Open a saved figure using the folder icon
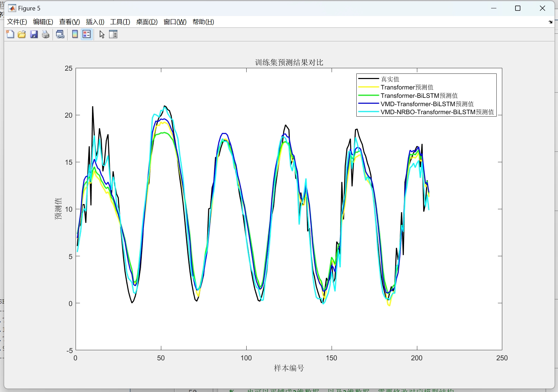This screenshot has height=392, width=558. click(22, 34)
